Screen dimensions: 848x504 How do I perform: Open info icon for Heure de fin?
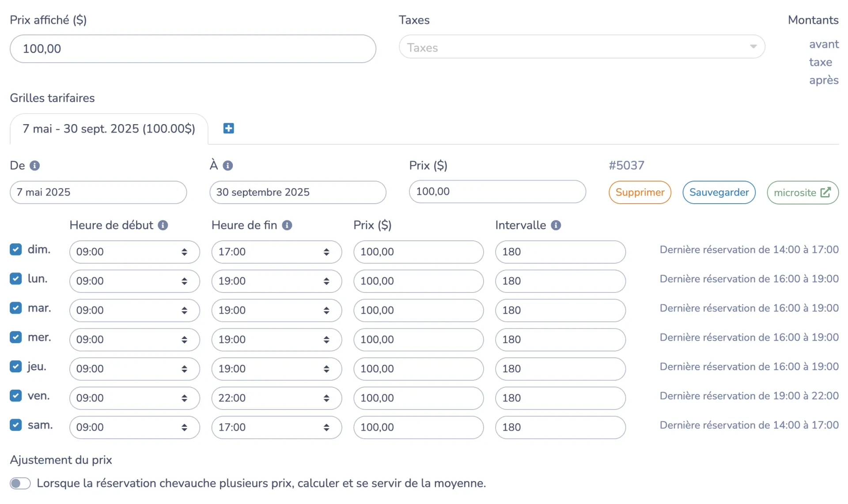click(x=287, y=225)
